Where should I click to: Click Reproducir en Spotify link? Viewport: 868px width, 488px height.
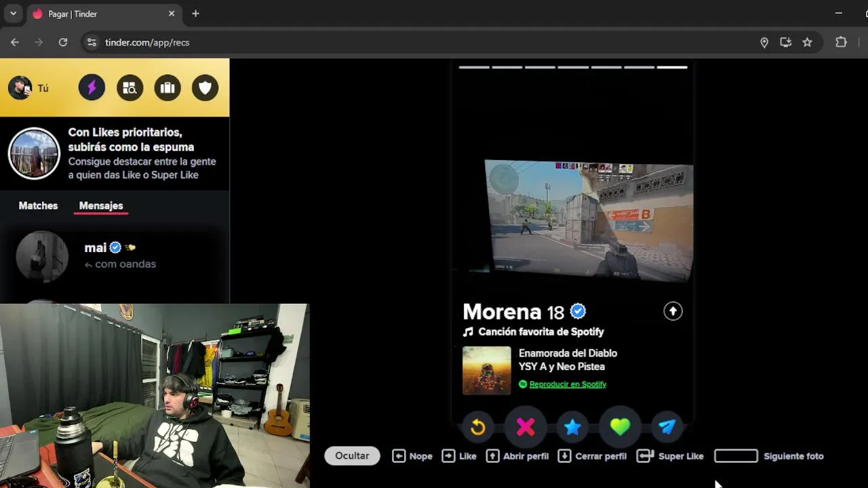pyautogui.click(x=568, y=384)
